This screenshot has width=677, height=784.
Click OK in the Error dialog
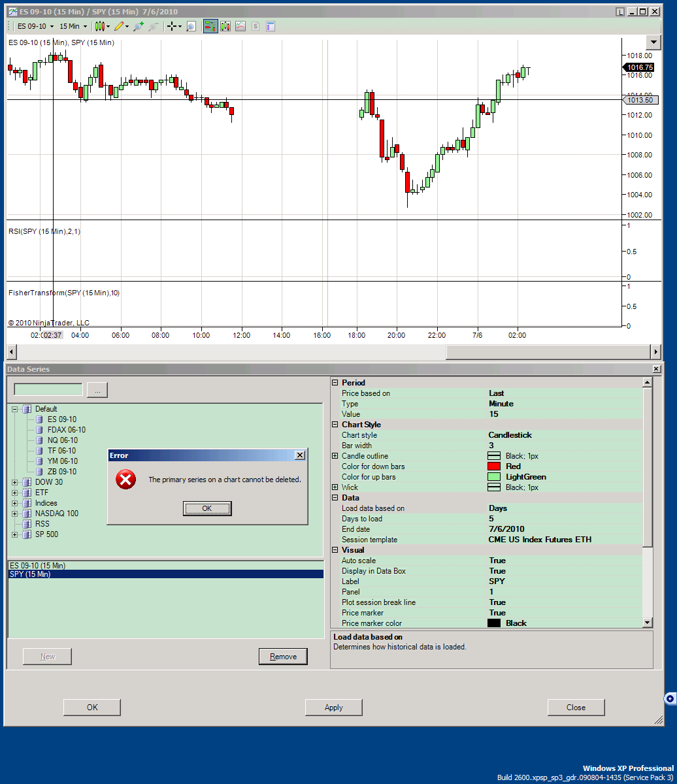(207, 508)
